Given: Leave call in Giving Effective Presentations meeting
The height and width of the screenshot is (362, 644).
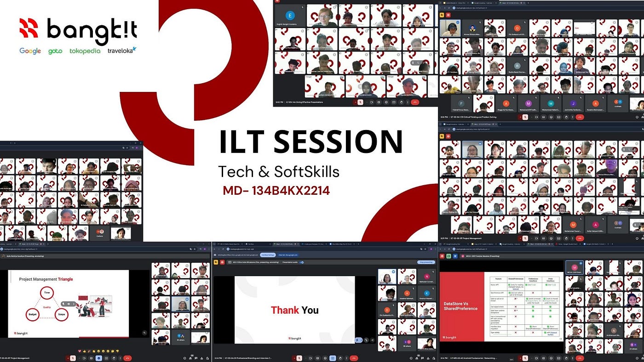Looking at the screenshot, I should pyautogui.click(x=415, y=102).
